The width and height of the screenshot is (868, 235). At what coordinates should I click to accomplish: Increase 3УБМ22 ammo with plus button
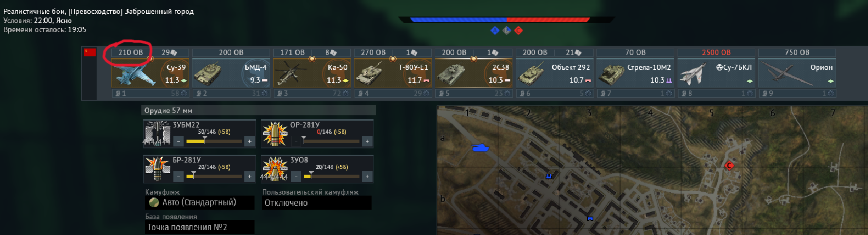pyautogui.click(x=250, y=141)
